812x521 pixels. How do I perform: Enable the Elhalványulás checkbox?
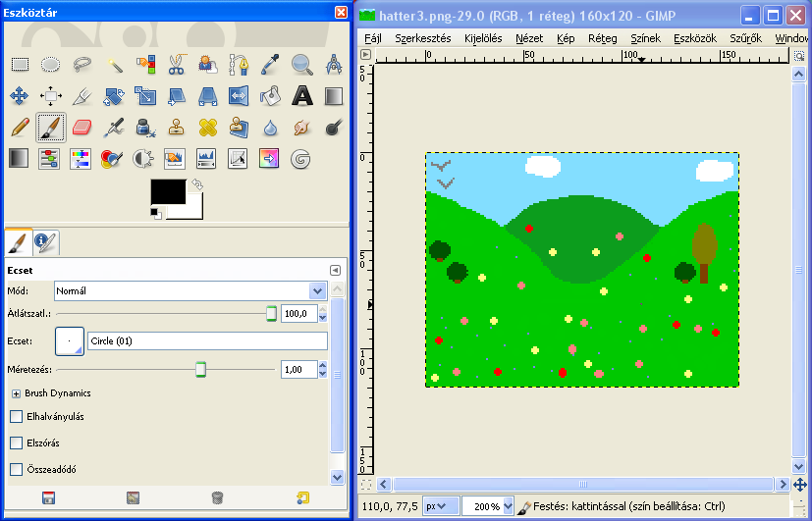[16, 416]
